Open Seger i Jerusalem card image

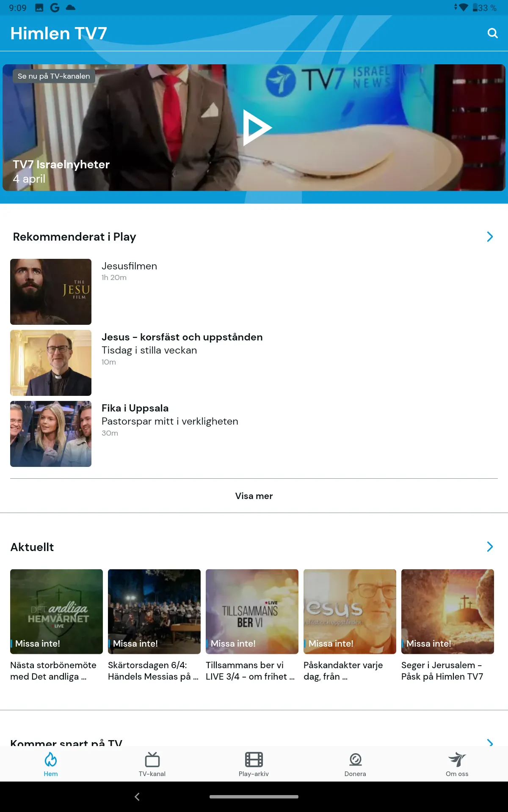tap(447, 612)
